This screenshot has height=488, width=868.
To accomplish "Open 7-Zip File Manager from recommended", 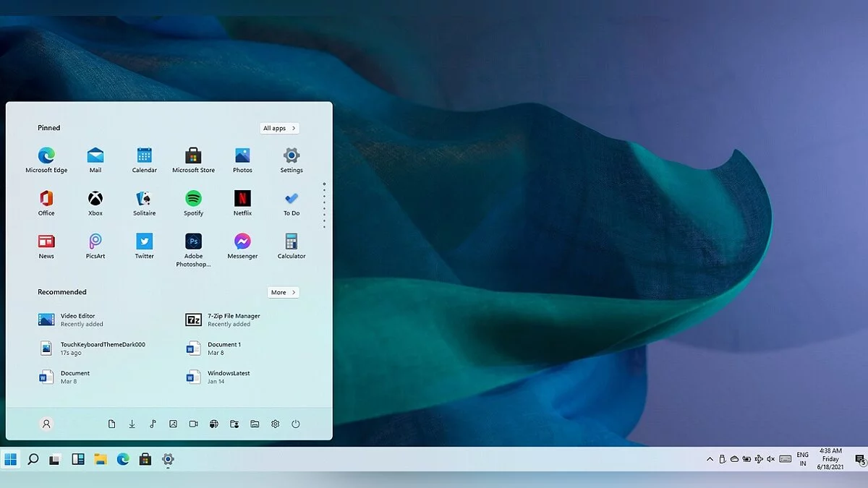I will tap(233, 320).
